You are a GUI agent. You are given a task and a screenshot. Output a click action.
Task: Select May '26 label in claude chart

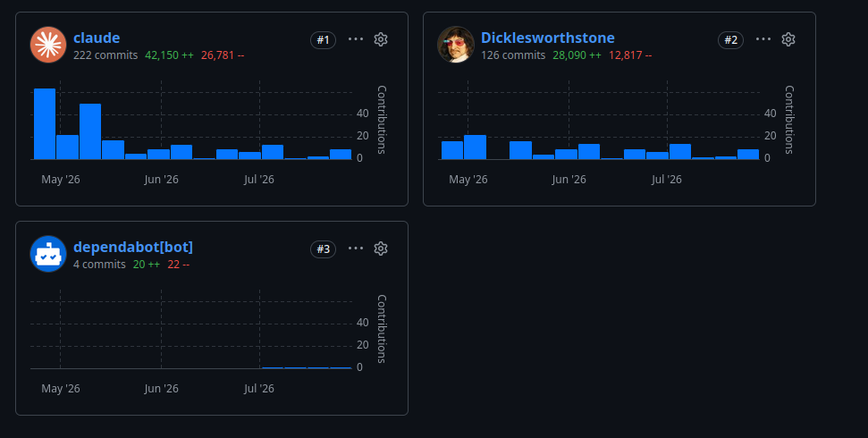click(61, 180)
